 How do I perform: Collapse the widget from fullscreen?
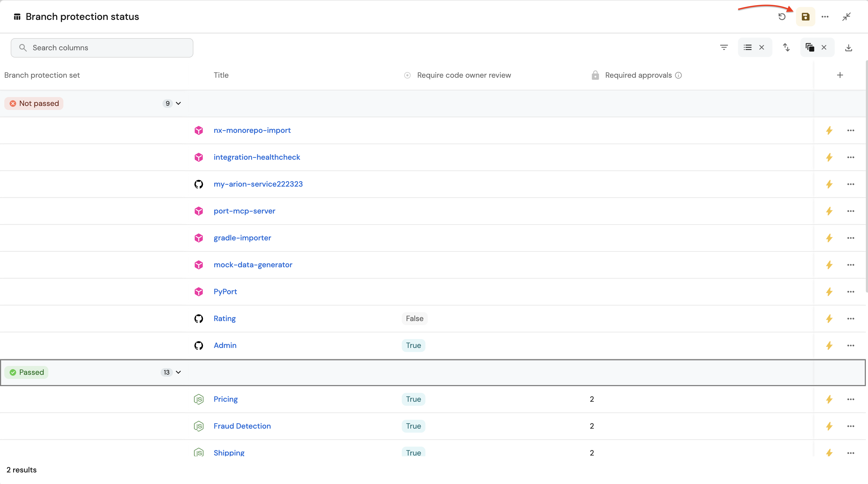coord(847,16)
